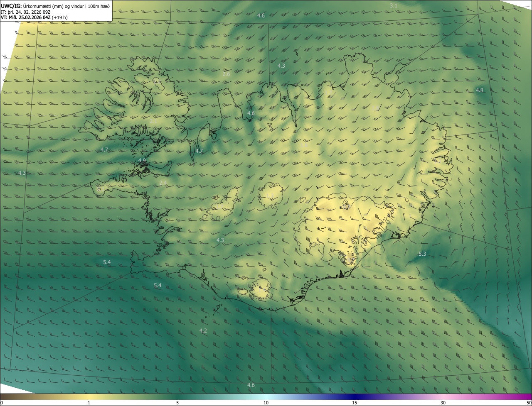This screenshot has width=532, height=406.
Task: Click the 2.4 value label on the map
Action: coord(163,183)
